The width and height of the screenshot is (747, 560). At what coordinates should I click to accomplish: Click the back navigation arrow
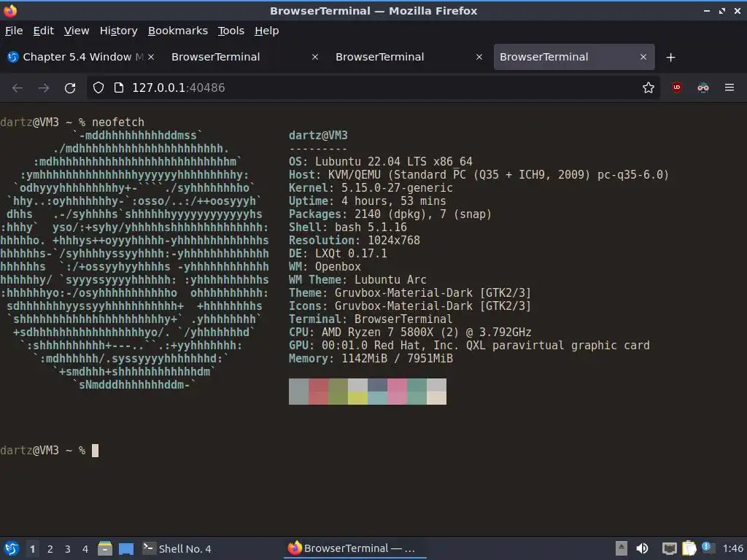(18, 87)
